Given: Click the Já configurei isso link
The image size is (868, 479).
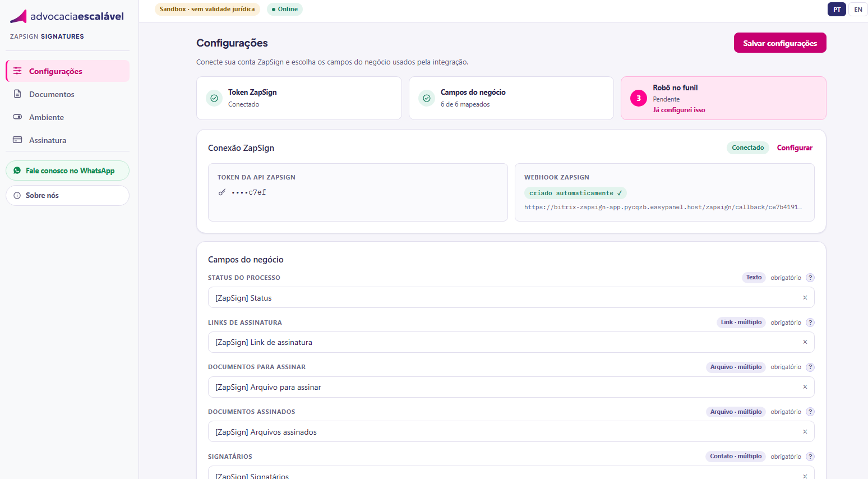Looking at the screenshot, I should point(679,110).
